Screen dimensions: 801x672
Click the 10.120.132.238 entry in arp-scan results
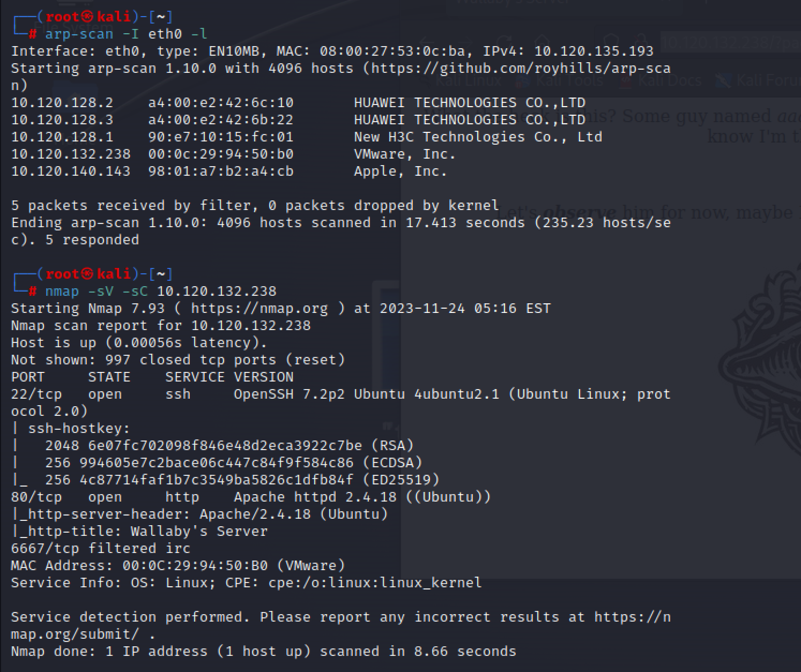[x=71, y=154]
